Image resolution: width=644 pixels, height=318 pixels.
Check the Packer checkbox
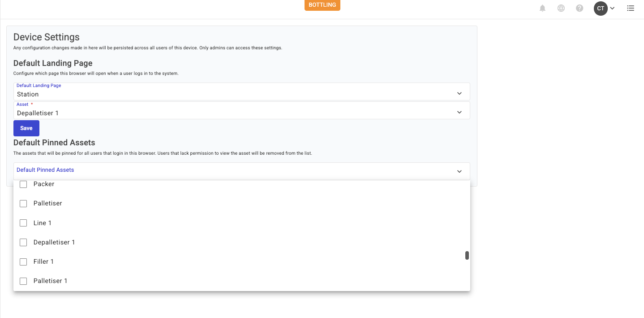tap(23, 184)
